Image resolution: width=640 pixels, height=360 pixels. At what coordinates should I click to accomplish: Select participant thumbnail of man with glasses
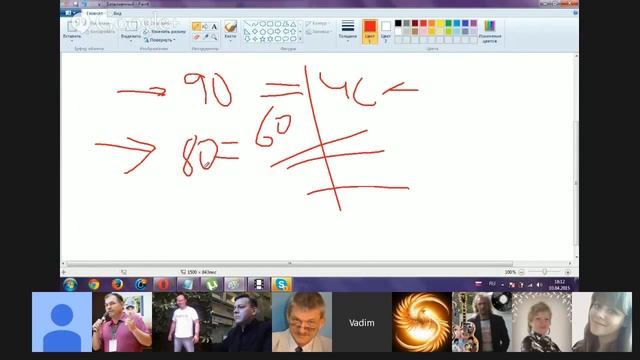point(302,322)
